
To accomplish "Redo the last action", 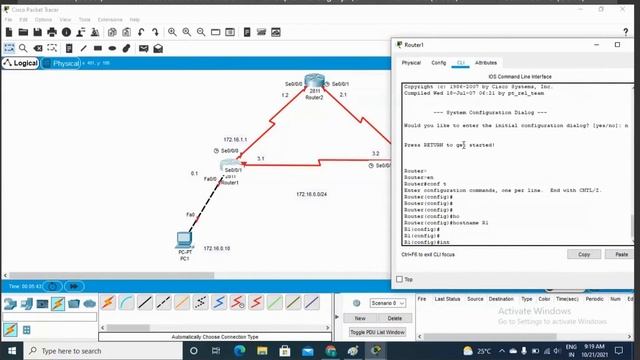I will [155, 32].
